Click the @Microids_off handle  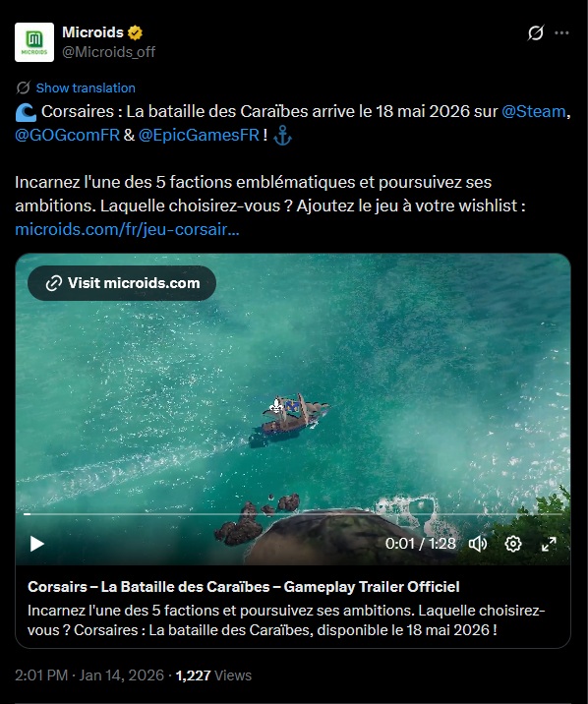coord(108,52)
